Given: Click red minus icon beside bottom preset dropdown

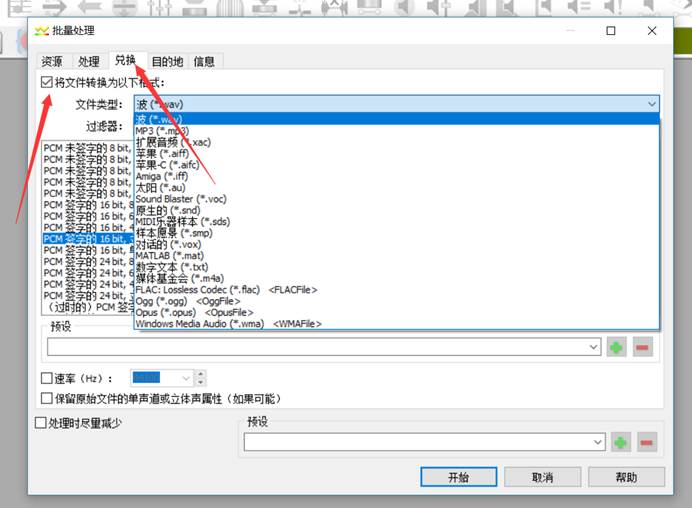Looking at the screenshot, I should pos(647,442).
